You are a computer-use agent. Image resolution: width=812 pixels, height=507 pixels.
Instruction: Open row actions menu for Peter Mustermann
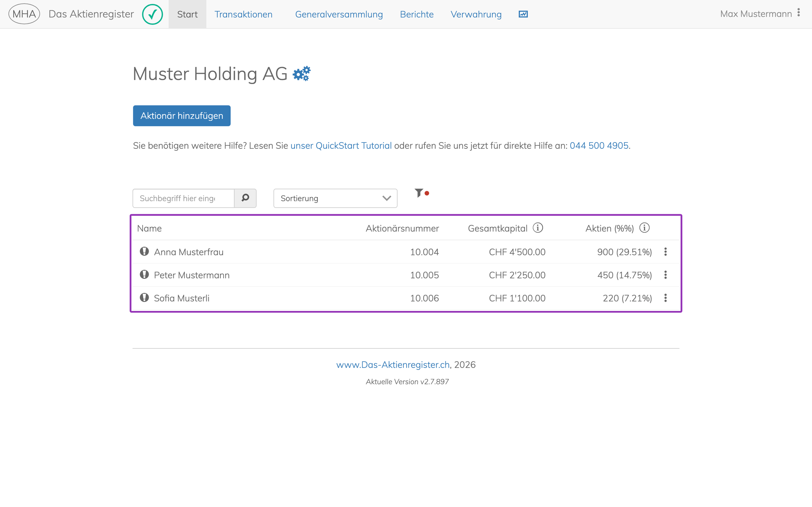point(666,275)
